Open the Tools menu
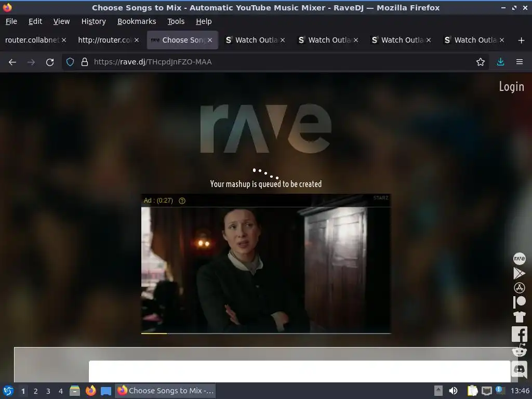Screen dimensions: 532x399 pyautogui.click(x=176, y=21)
